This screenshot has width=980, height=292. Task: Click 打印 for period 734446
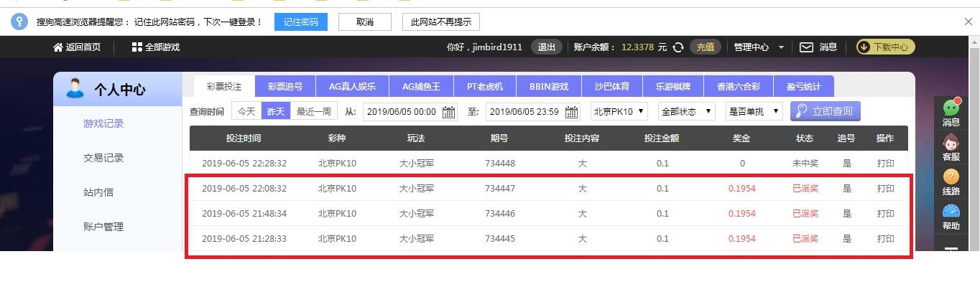pos(886,214)
